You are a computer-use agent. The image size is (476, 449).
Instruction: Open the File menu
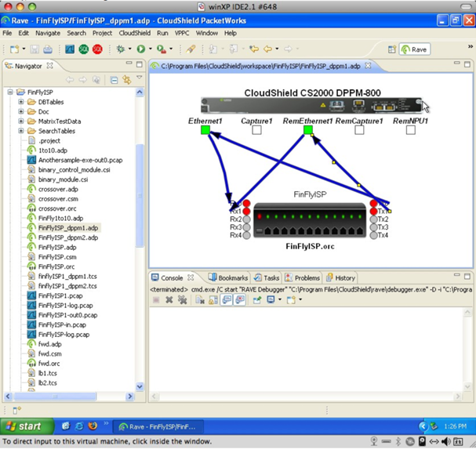pyautogui.click(x=7, y=33)
